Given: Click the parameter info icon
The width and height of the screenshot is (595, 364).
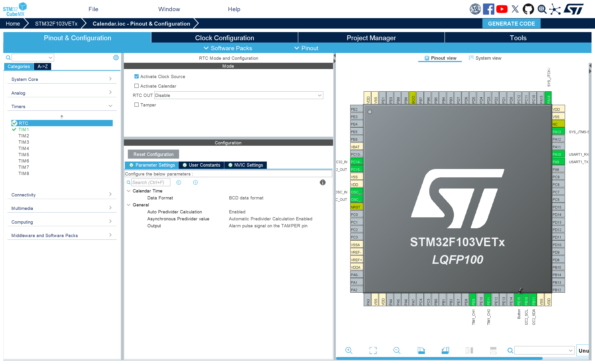Looking at the screenshot, I should (323, 182).
